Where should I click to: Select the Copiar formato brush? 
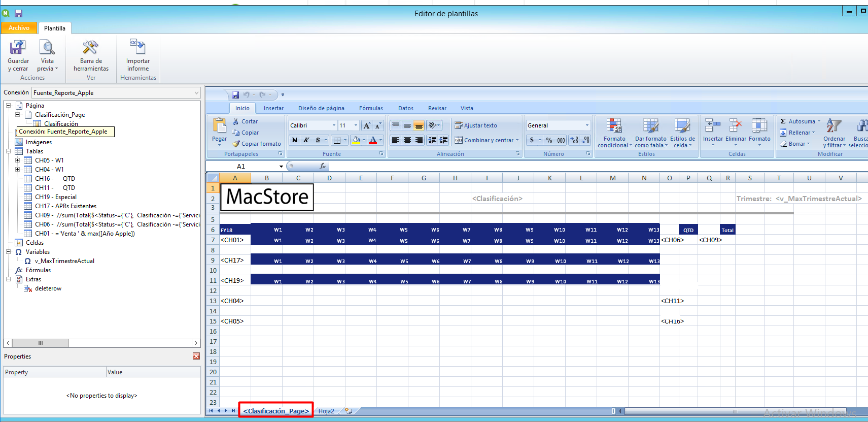pyautogui.click(x=257, y=144)
